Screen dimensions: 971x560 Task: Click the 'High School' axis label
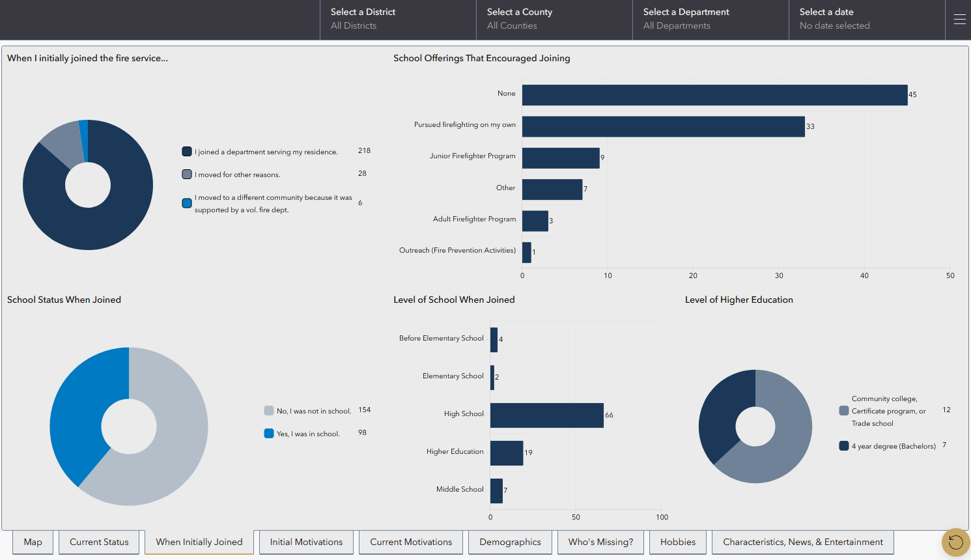pyautogui.click(x=464, y=413)
